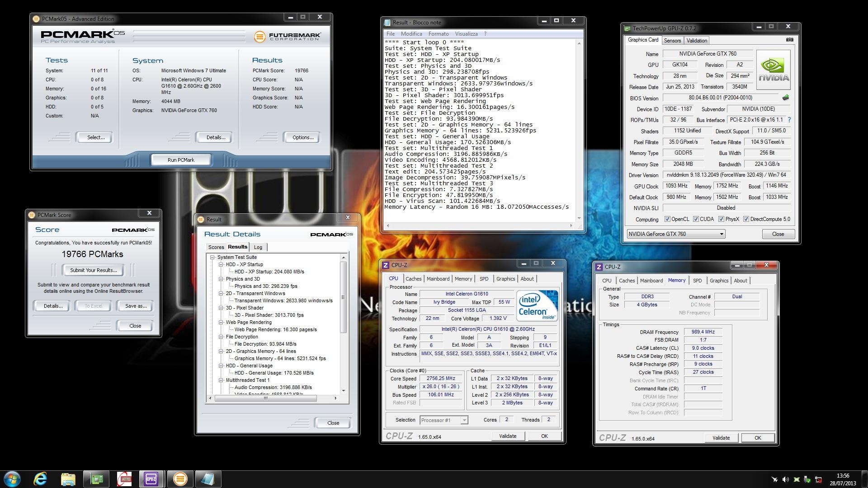Click the Intel Celeron logo in CPU-Z

coord(538,306)
